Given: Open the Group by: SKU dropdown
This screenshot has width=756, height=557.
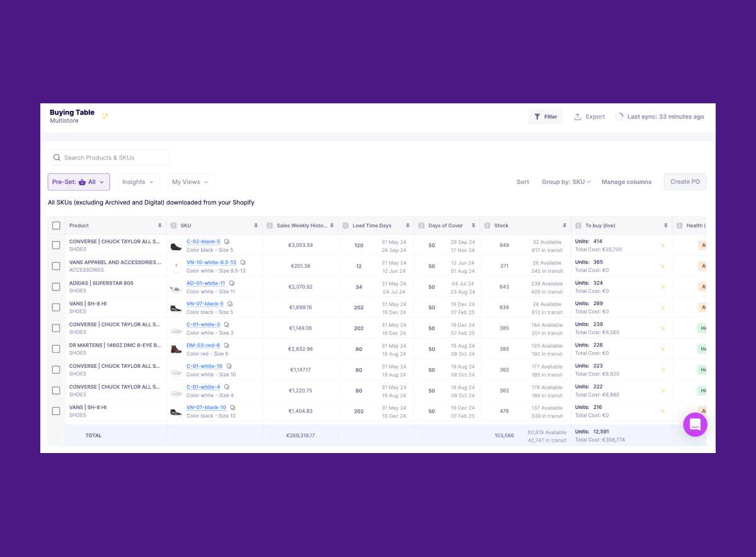Looking at the screenshot, I should pyautogui.click(x=566, y=182).
